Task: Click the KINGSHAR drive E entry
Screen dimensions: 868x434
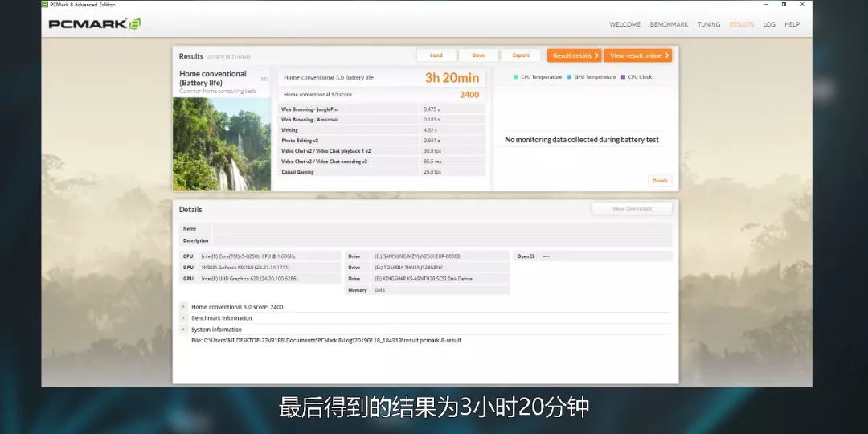Action: [x=427, y=279]
